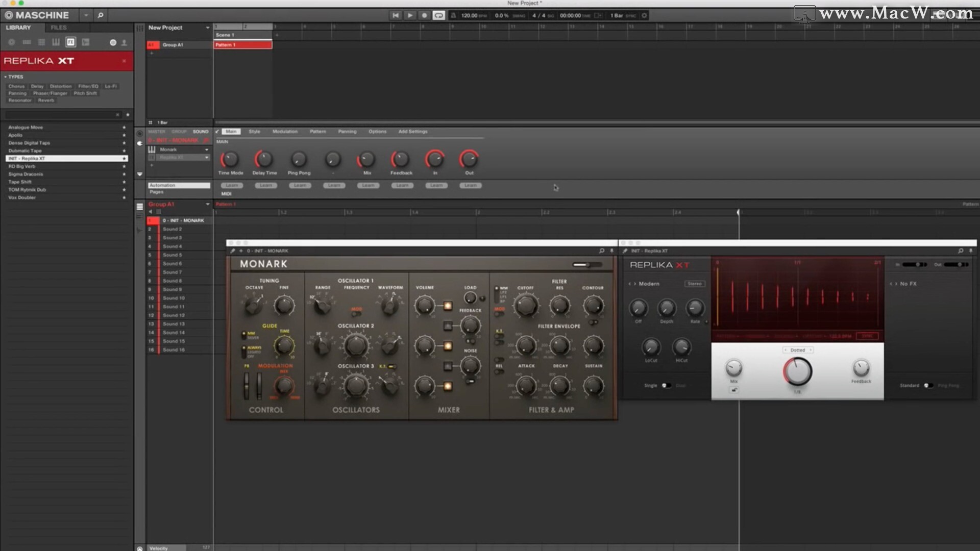Open the Replika XT plugin slot dropdown
The width and height of the screenshot is (980, 551).
207,158
